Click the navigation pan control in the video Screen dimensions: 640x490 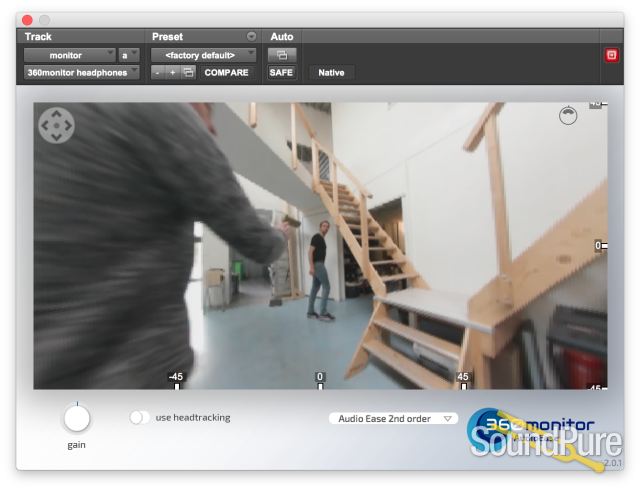[x=56, y=126]
